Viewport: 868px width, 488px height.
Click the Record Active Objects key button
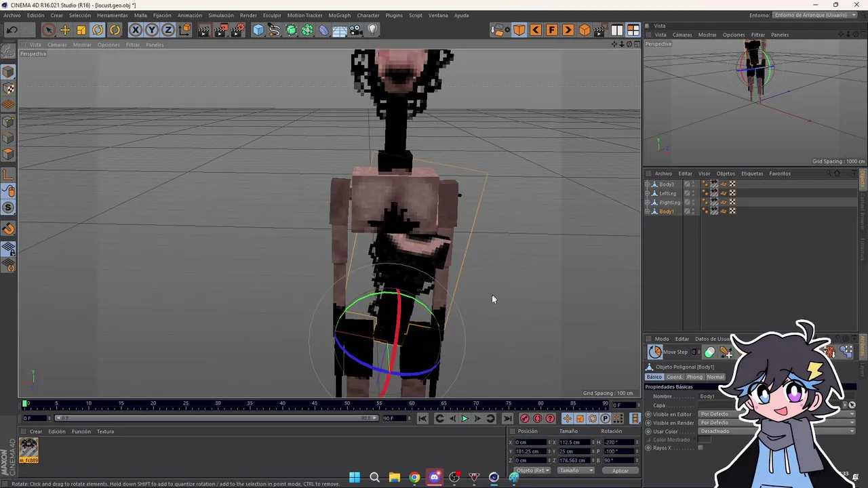(x=524, y=418)
